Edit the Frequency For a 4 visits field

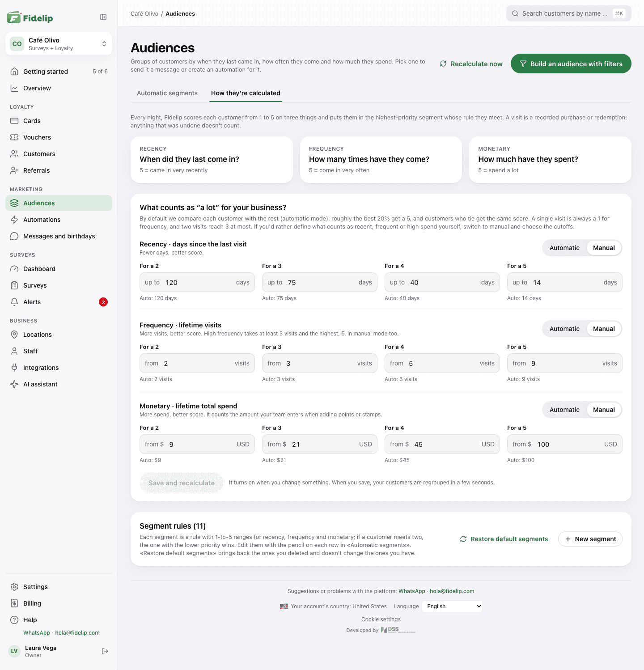click(442, 363)
